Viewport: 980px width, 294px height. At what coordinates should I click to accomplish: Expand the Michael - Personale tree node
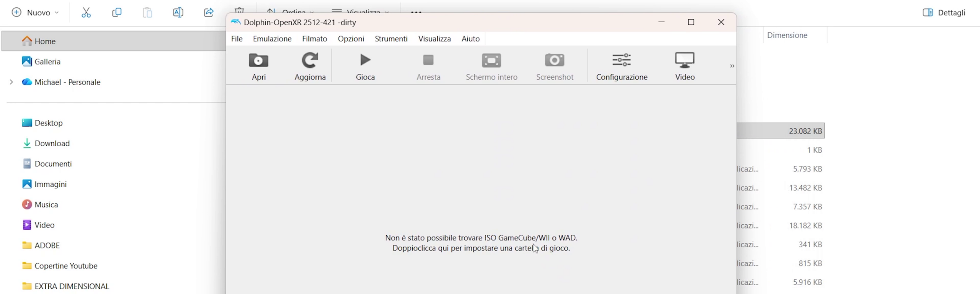tap(11, 82)
